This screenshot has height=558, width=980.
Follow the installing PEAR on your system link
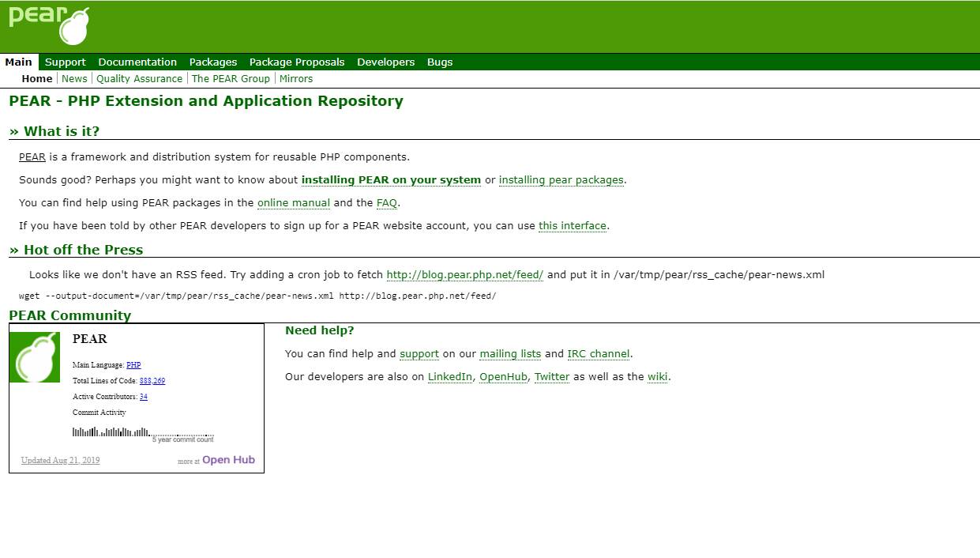click(391, 179)
